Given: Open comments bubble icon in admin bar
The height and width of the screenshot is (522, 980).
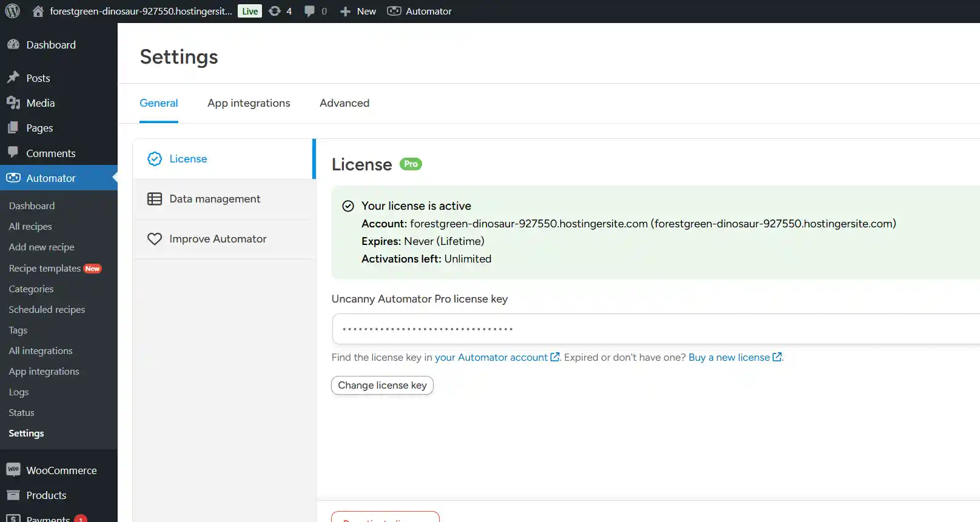Looking at the screenshot, I should click(x=309, y=11).
